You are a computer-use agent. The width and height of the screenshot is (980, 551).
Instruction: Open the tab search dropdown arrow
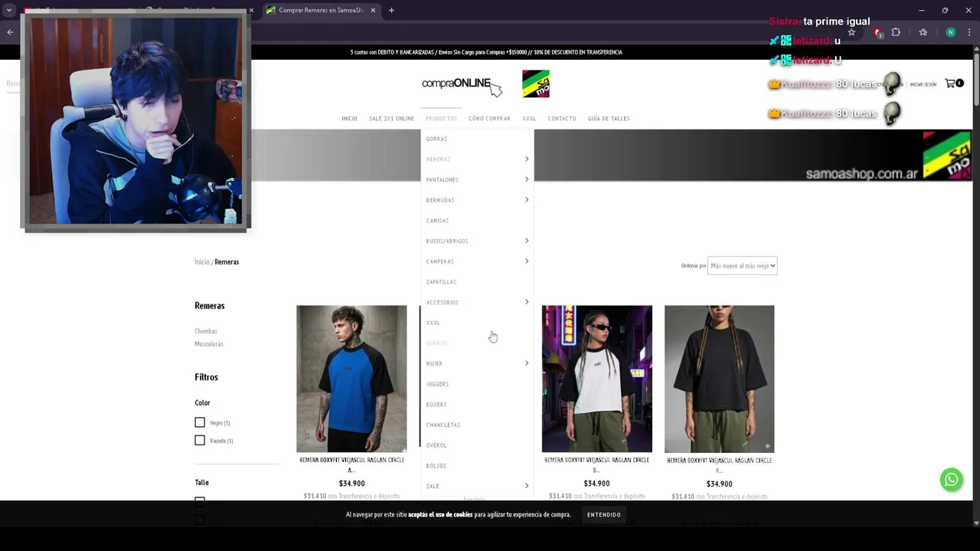pyautogui.click(x=8, y=10)
